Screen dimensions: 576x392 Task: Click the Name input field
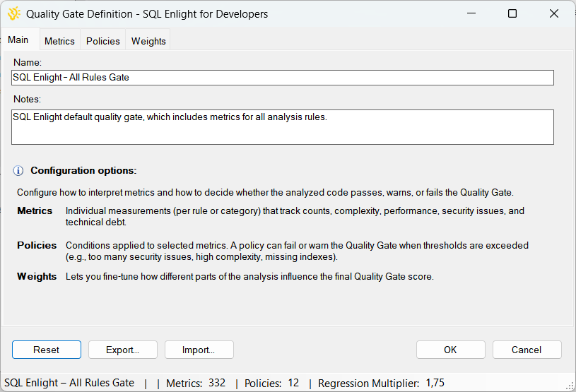(283, 78)
